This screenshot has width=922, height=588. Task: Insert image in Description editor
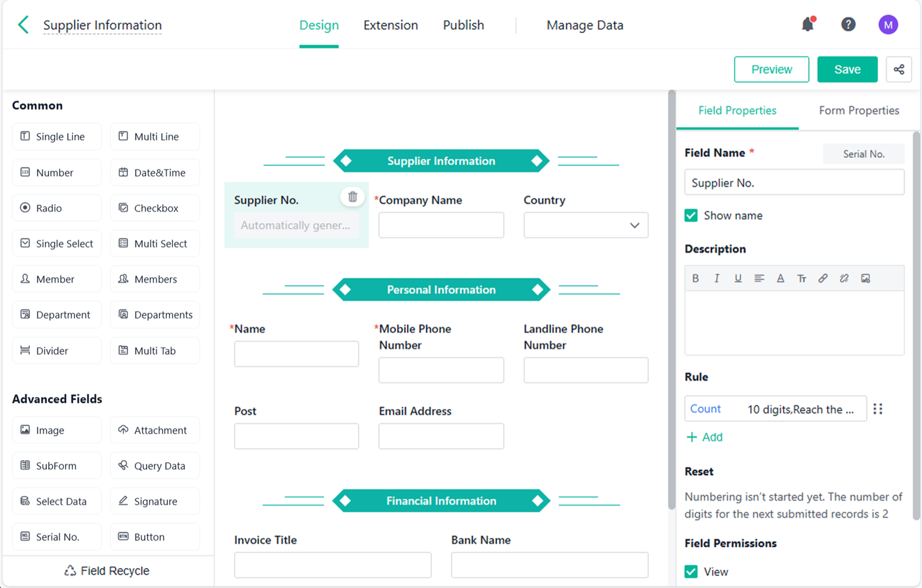(865, 278)
